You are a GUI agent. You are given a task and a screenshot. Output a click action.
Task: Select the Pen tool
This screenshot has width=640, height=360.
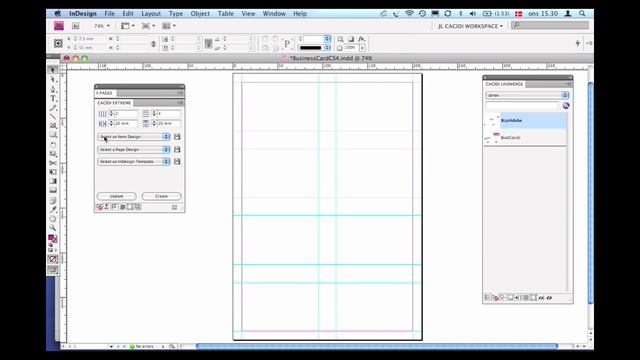53,89
